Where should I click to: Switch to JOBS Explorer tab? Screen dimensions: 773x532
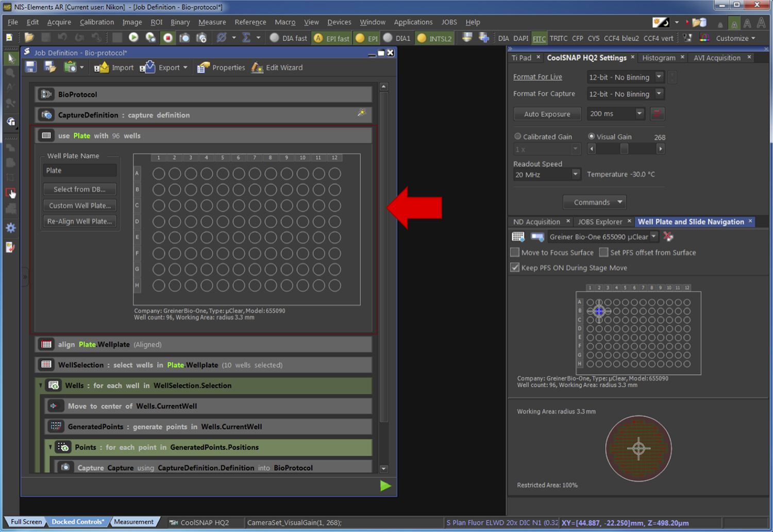click(x=600, y=222)
